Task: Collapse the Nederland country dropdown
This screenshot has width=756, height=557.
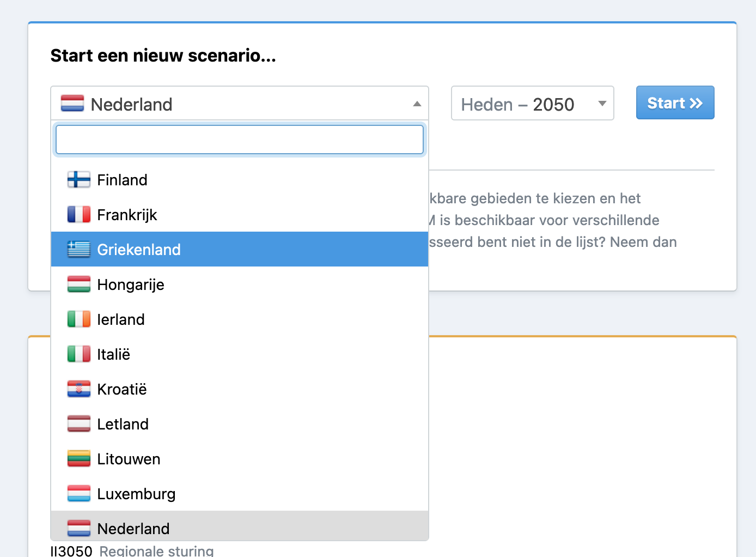Action: (x=240, y=103)
